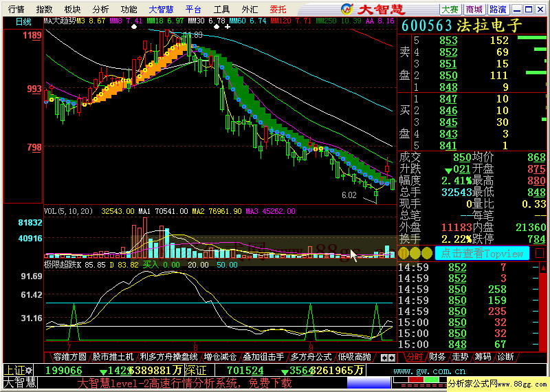
Task: Select the 利多方舟操盘线 indicator tab
Action: [168, 357]
